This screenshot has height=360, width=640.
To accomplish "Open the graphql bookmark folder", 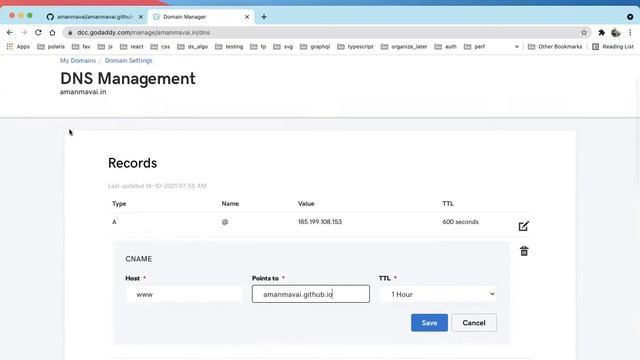I will 315,47.
